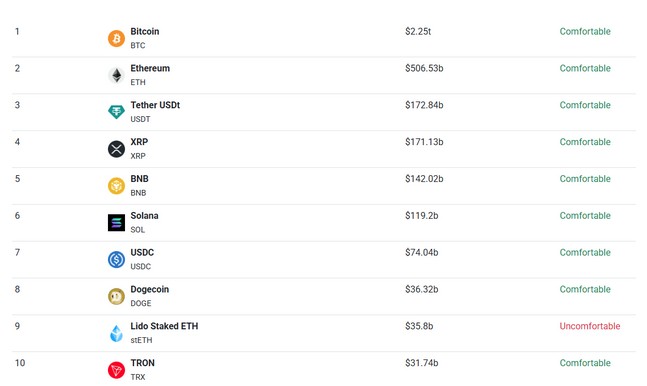Select the green Tether USDt icon
This screenshot has width=647, height=386.
[116, 112]
